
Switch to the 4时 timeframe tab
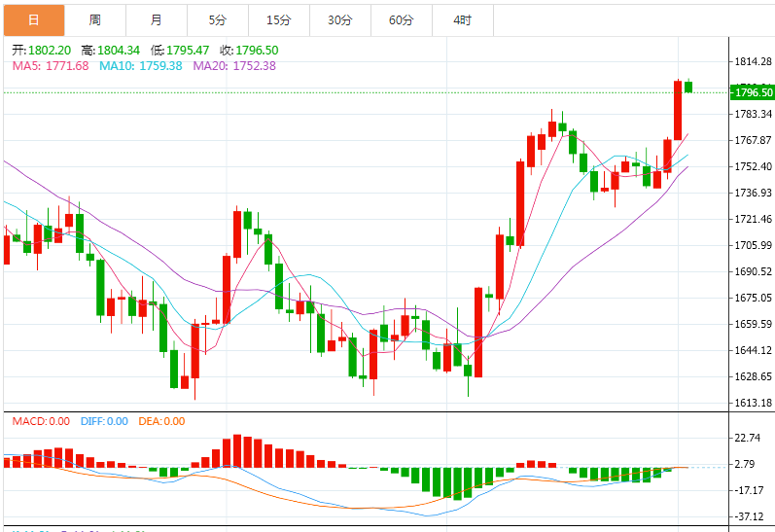tap(463, 20)
